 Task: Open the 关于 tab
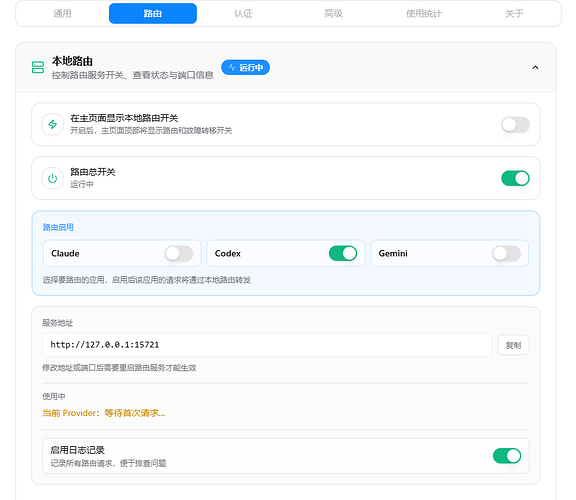514,14
